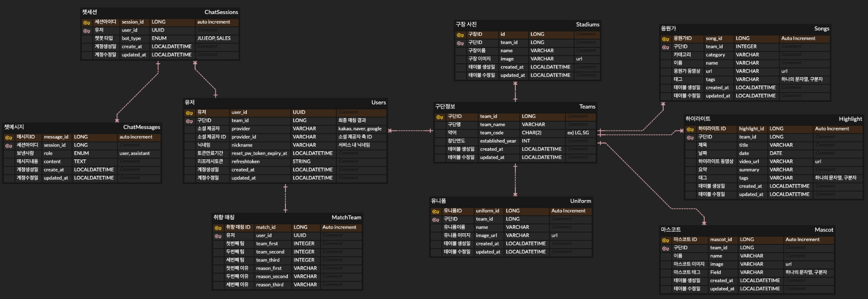
Task: Select the Users table title
Action: point(378,102)
